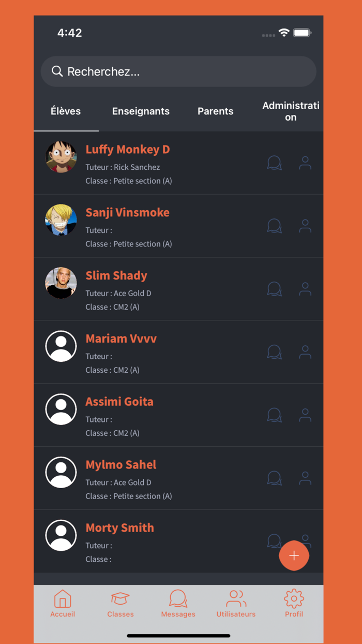Message Sanji Vinsmoke via chat icon
This screenshot has height=644, width=362.
(x=274, y=226)
